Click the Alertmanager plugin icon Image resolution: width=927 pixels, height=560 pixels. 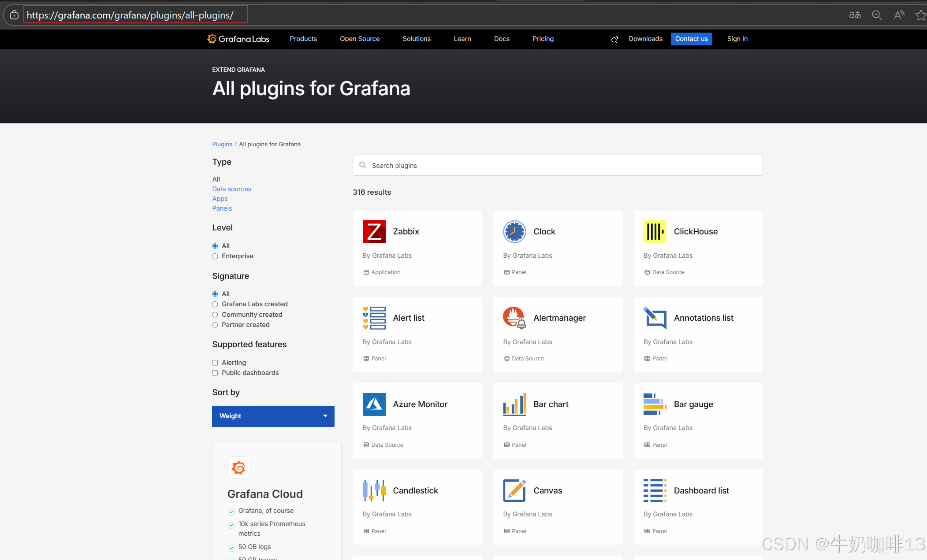click(x=514, y=318)
